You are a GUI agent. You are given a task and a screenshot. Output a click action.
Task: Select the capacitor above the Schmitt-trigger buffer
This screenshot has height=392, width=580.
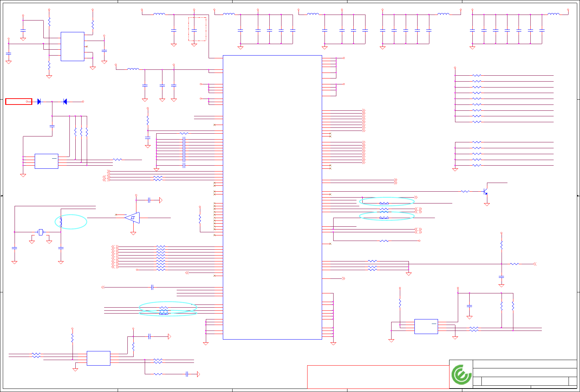coord(149,200)
